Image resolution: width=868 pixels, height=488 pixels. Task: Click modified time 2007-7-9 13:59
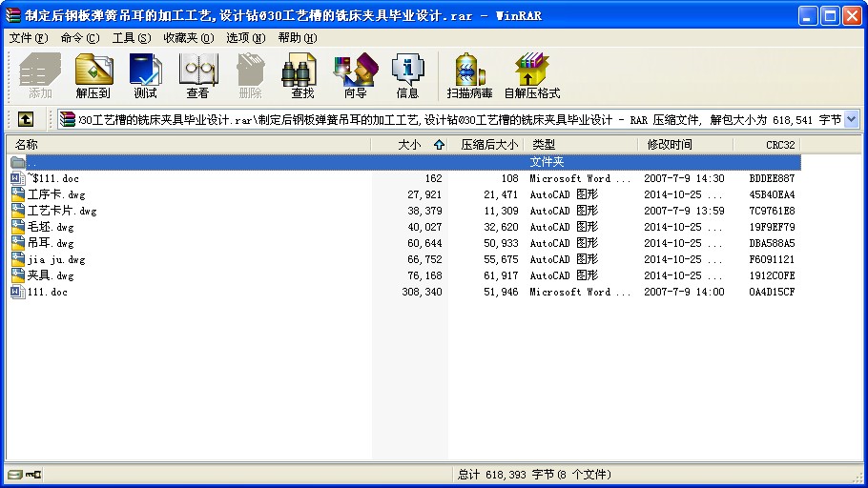pyautogui.click(x=684, y=211)
